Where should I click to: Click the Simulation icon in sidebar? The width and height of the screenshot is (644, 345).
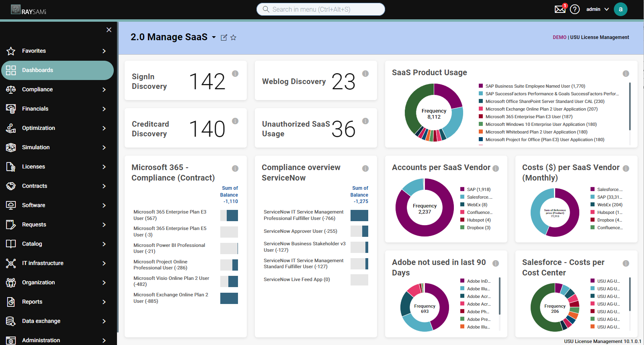tap(11, 148)
